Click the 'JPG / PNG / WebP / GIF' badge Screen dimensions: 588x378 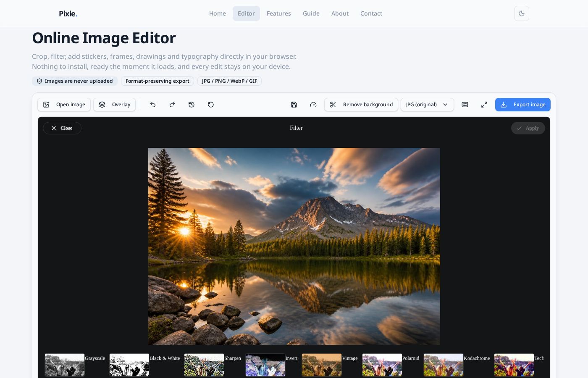229,81
